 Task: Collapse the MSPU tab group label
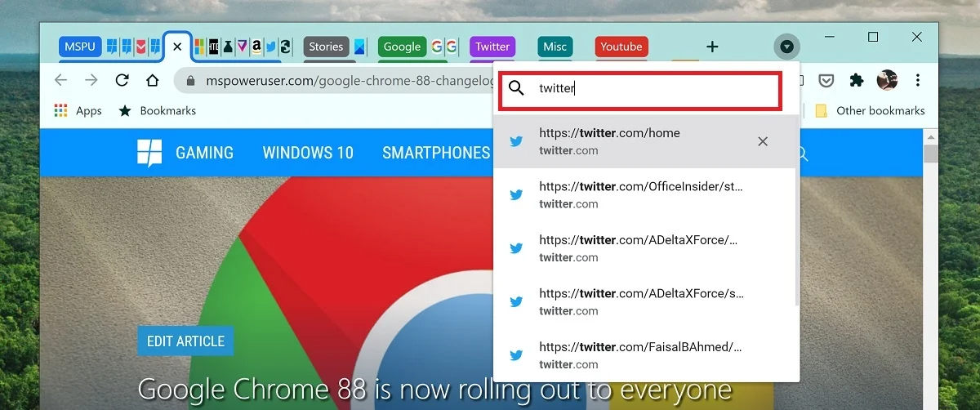click(x=80, y=47)
